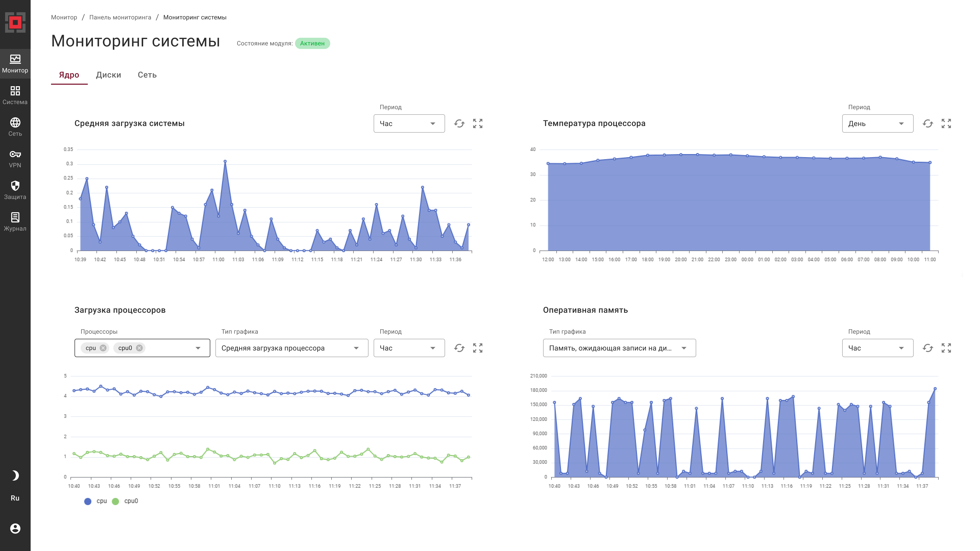This screenshot has width=980, height=551.
Task: Toggle cpu0 series in chart legend
Action: pos(125,501)
